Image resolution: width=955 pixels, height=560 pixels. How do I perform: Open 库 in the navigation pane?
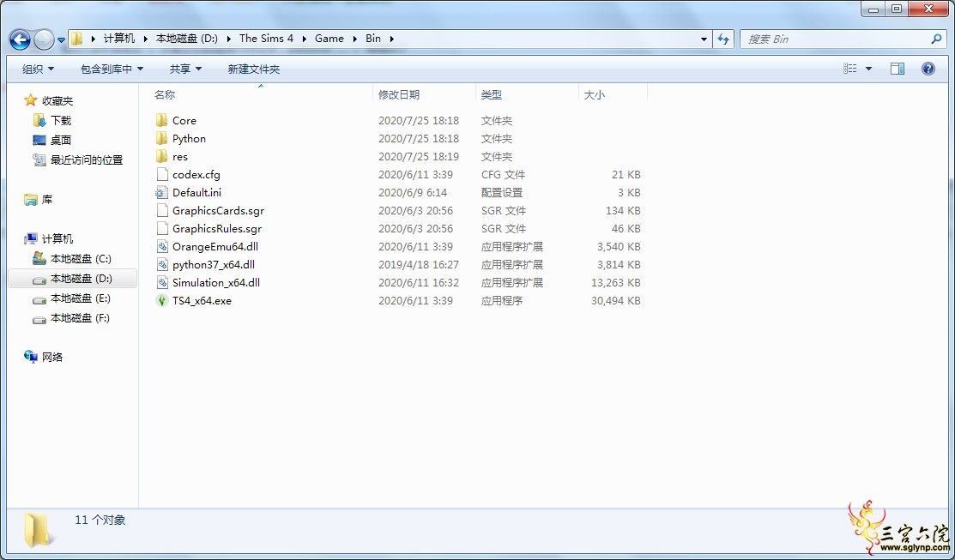tap(47, 200)
